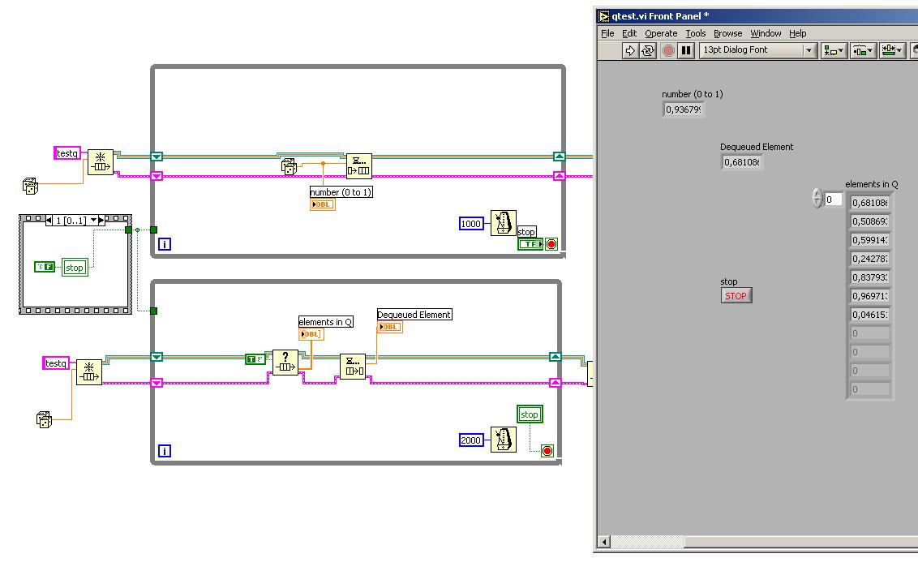Click the iteration terminal in the dequeue loop
This screenshot has height=588, width=918.
[x=165, y=451]
